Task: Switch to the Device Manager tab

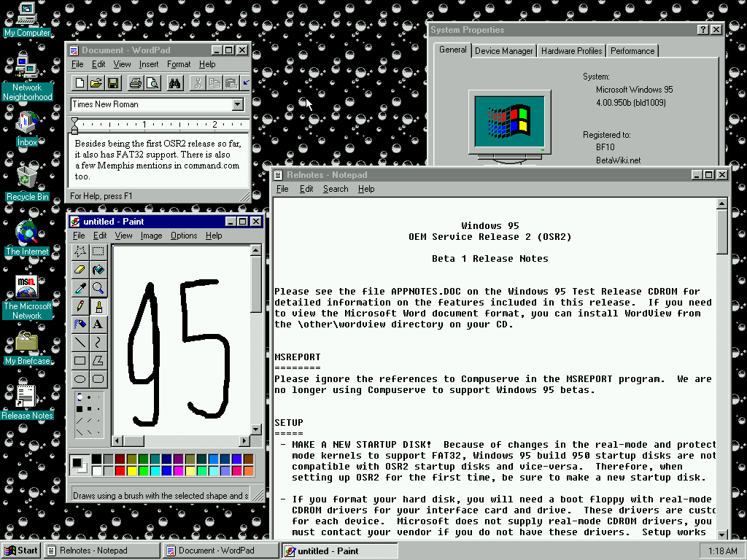Action: pyautogui.click(x=504, y=51)
